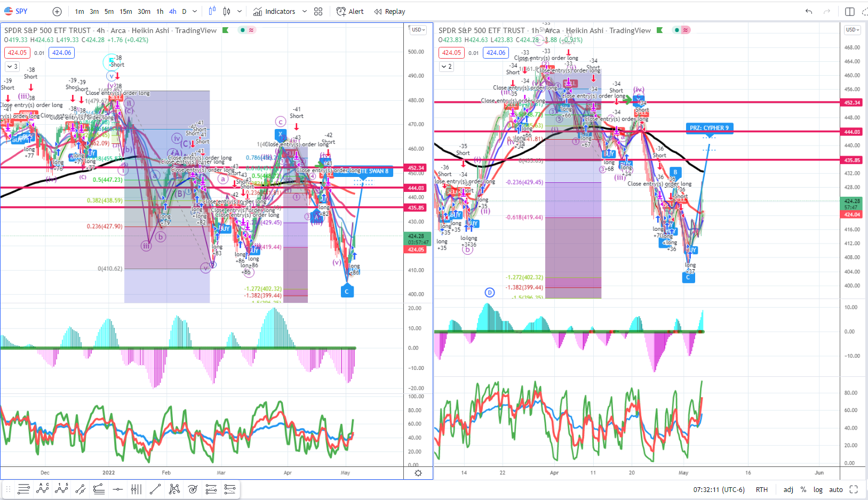The width and height of the screenshot is (868, 500).
Task: Click the 424.05 sell price on 4h chart
Action: click(17, 53)
